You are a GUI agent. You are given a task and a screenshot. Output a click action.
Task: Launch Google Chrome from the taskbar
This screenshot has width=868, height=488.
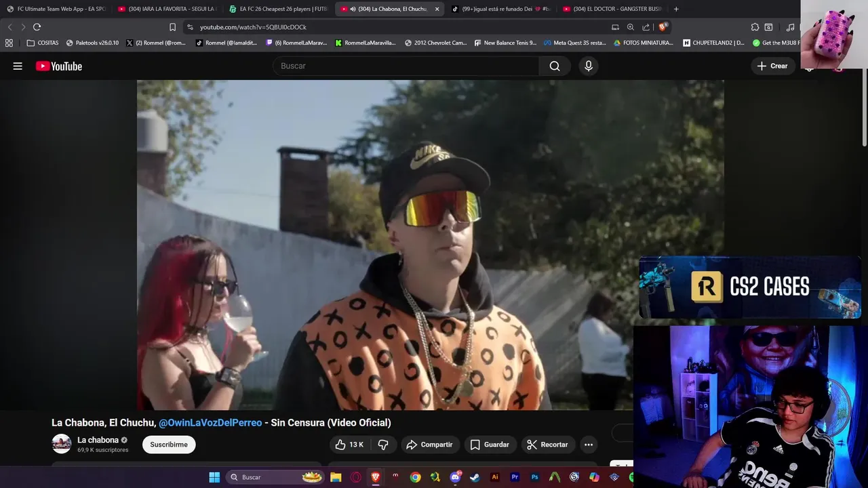415,477
